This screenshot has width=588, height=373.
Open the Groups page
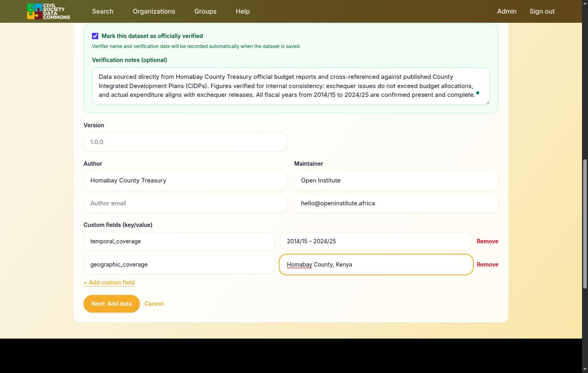[x=205, y=11]
